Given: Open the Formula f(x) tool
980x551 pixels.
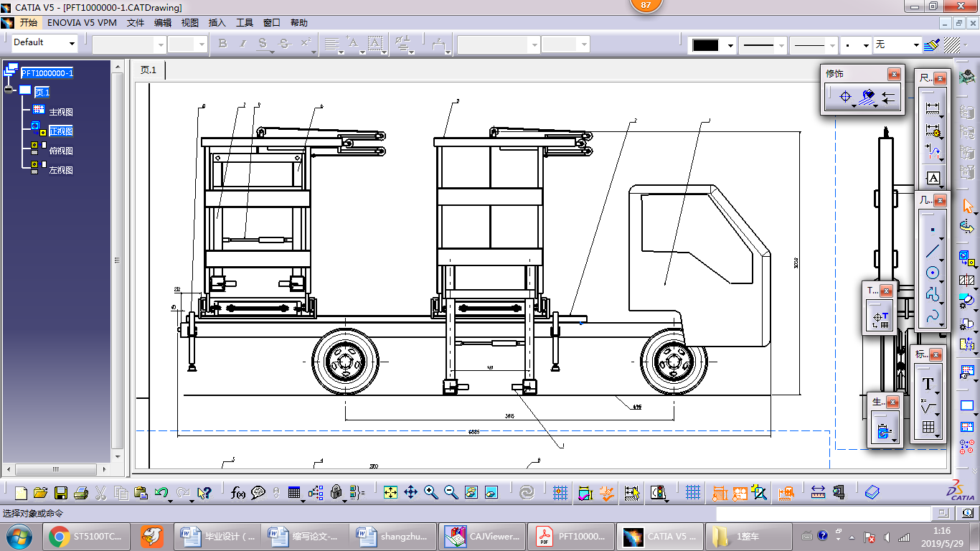Looking at the screenshot, I should point(238,492).
